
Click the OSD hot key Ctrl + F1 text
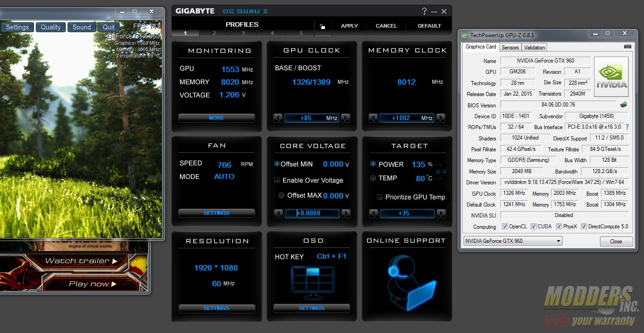point(331,256)
